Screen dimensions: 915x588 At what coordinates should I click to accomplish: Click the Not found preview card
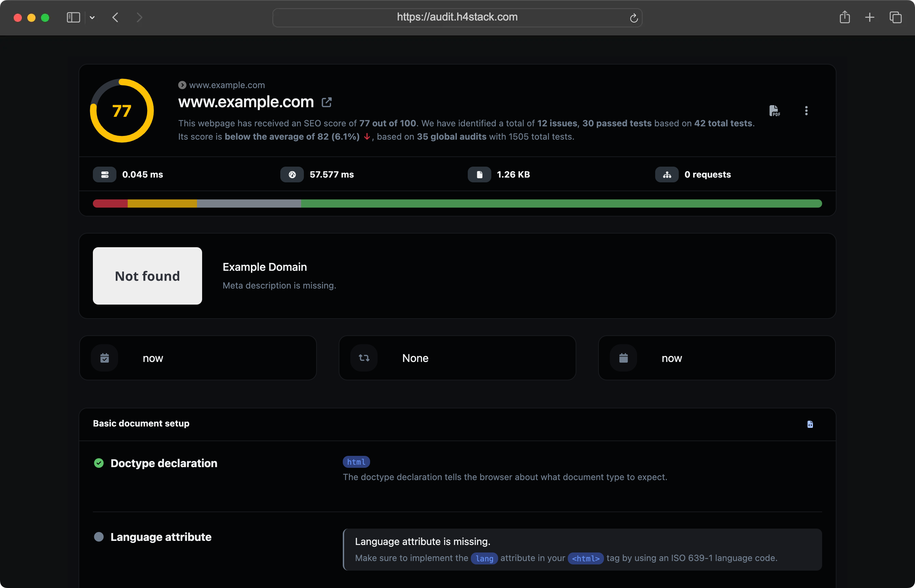(147, 276)
